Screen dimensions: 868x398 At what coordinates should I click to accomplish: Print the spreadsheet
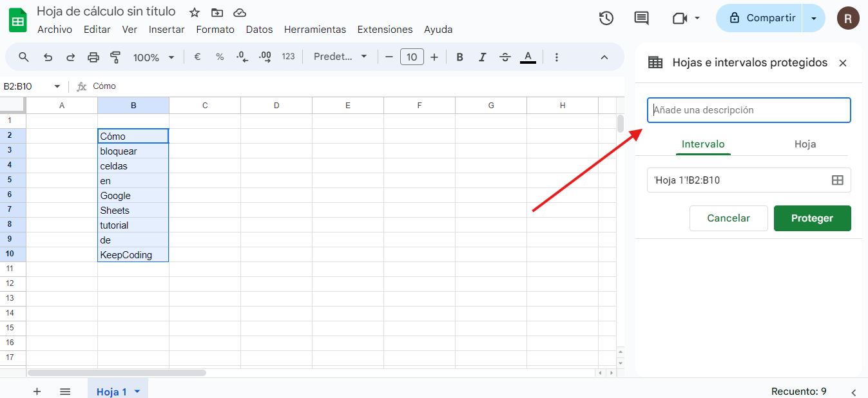click(93, 57)
